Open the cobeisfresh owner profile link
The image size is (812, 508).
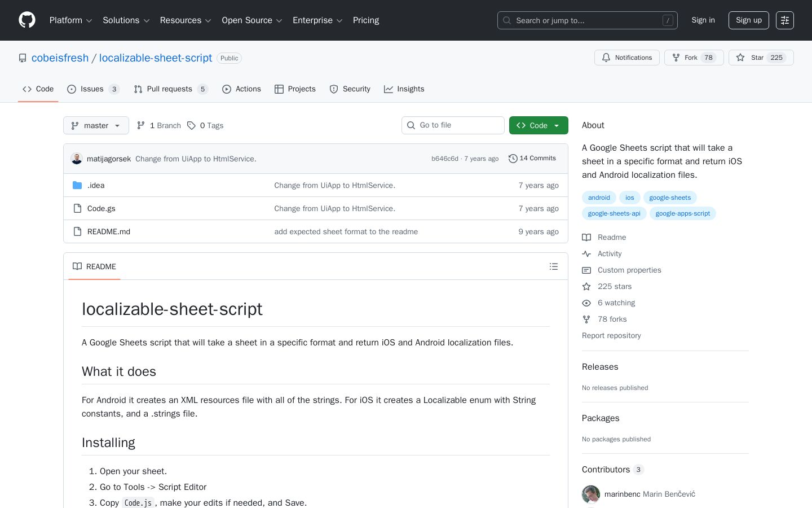(x=60, y=58)
